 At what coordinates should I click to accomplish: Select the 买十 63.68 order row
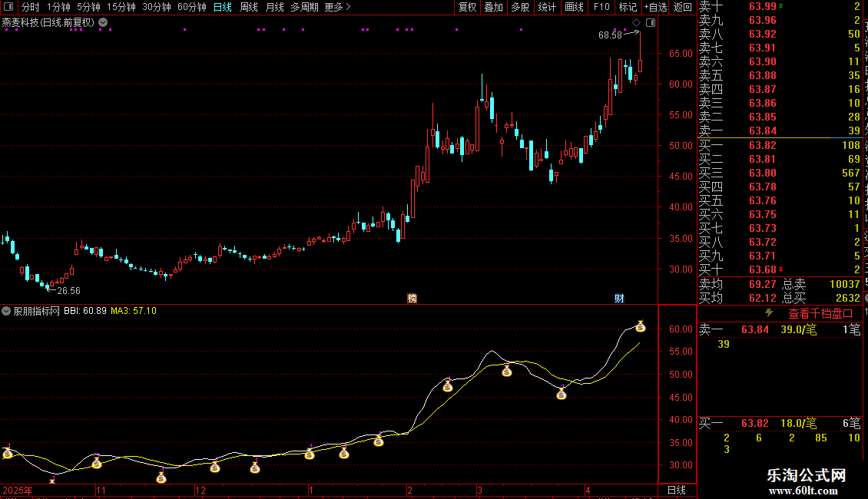point(780,269)
